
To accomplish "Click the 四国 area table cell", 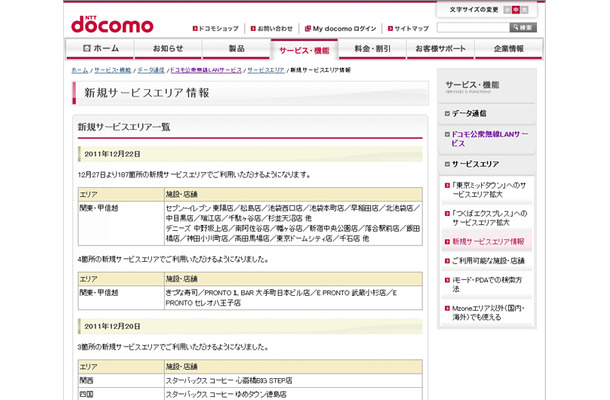I will click(x=121, y=394).
